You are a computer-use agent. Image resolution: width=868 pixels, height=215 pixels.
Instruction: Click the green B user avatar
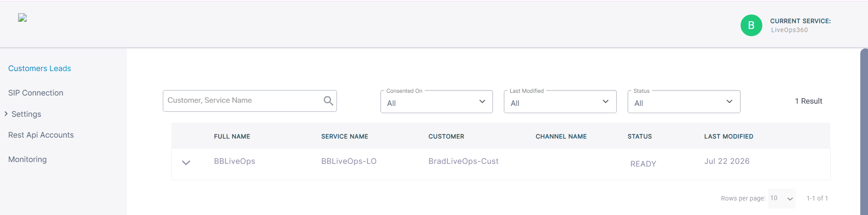coord(751,25)
